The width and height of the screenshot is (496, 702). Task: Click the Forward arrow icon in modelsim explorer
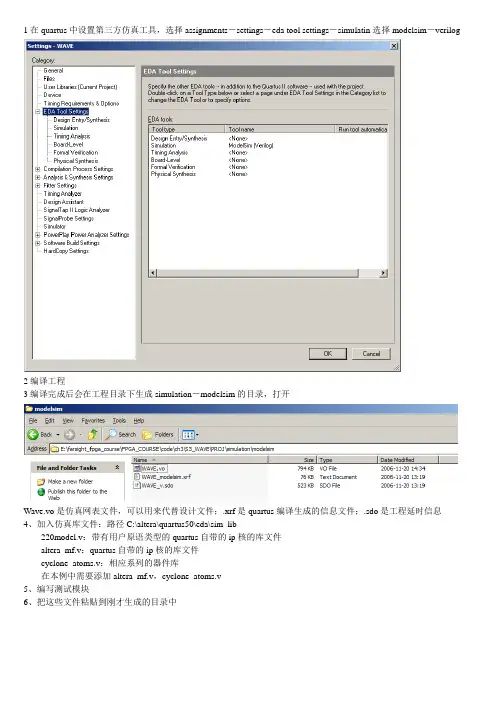point(69,434)
